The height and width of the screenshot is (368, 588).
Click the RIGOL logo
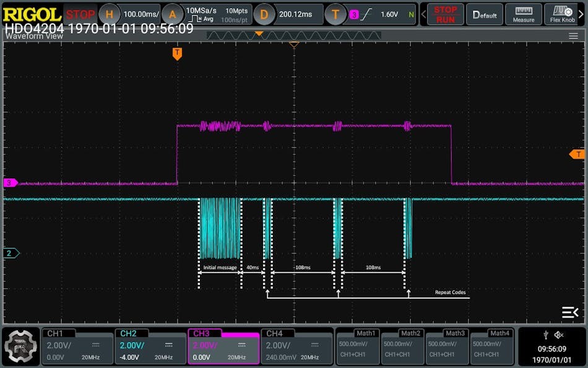tap(32, 14)
